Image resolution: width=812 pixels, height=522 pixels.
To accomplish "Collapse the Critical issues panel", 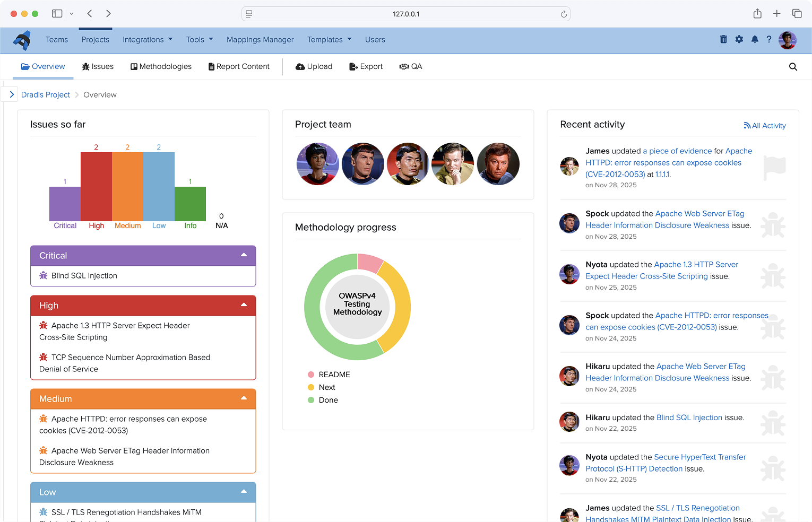I will point(244,255).
